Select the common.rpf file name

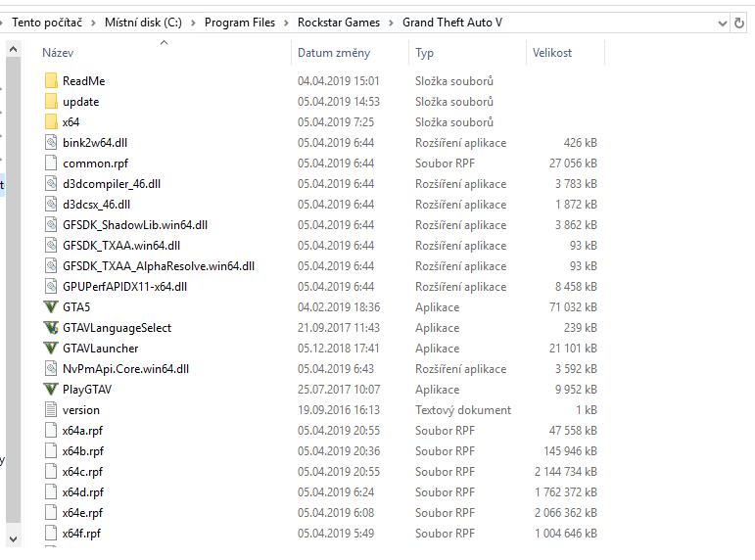(x=95, y=163)
